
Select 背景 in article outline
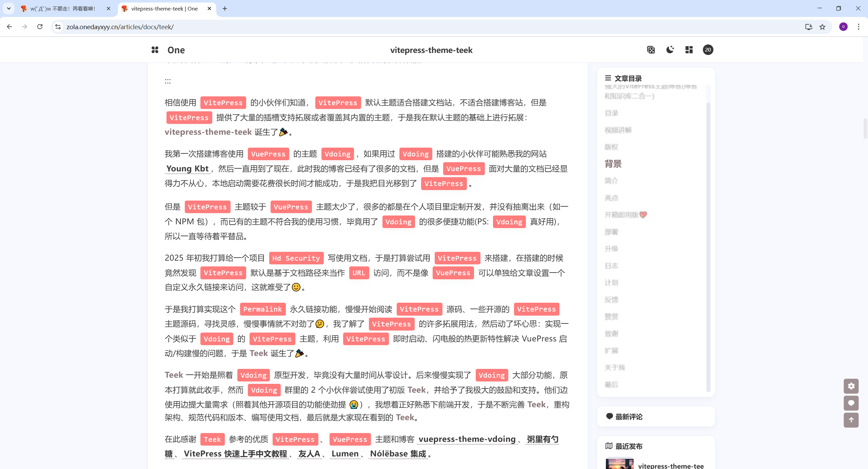click(x=613, y=164)
